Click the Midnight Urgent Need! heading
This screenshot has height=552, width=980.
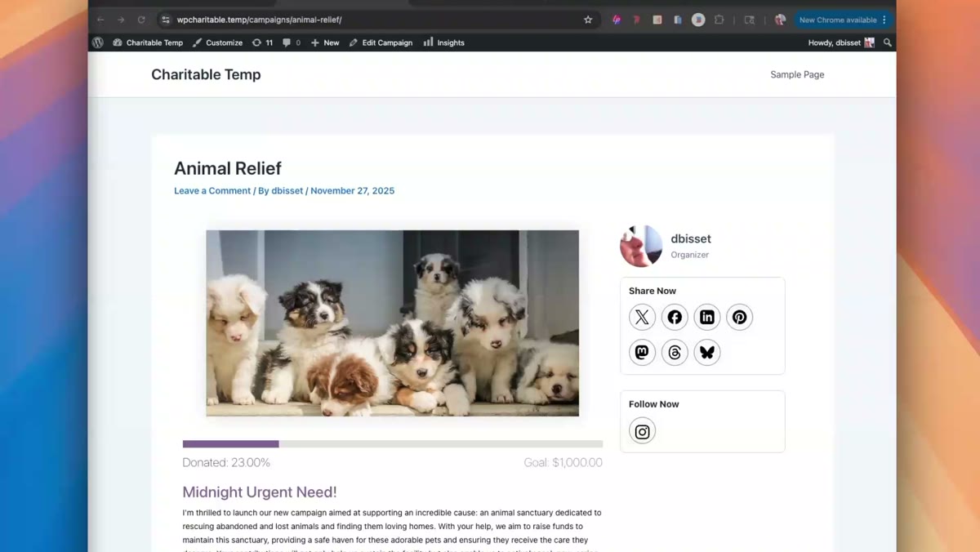(x=260, y=492)
